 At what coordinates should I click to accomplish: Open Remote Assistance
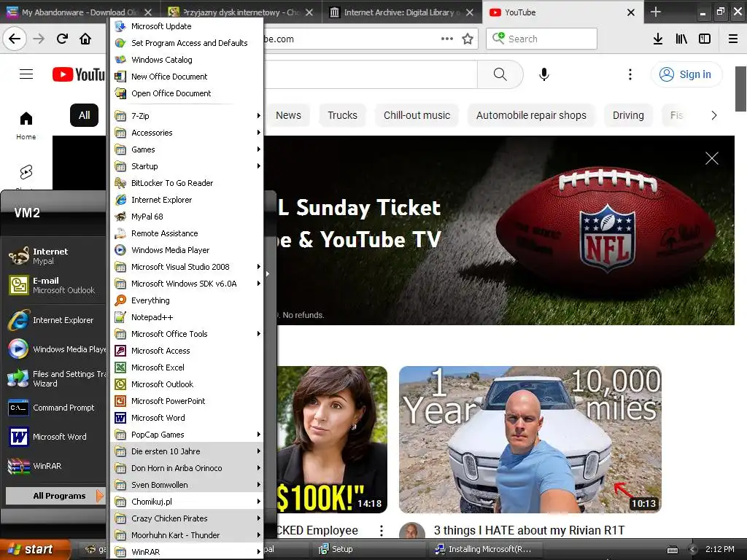pos(186,233)
